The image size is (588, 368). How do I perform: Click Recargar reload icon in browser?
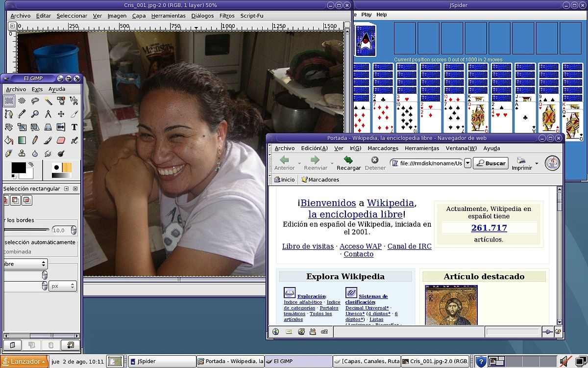pos(348,160)
